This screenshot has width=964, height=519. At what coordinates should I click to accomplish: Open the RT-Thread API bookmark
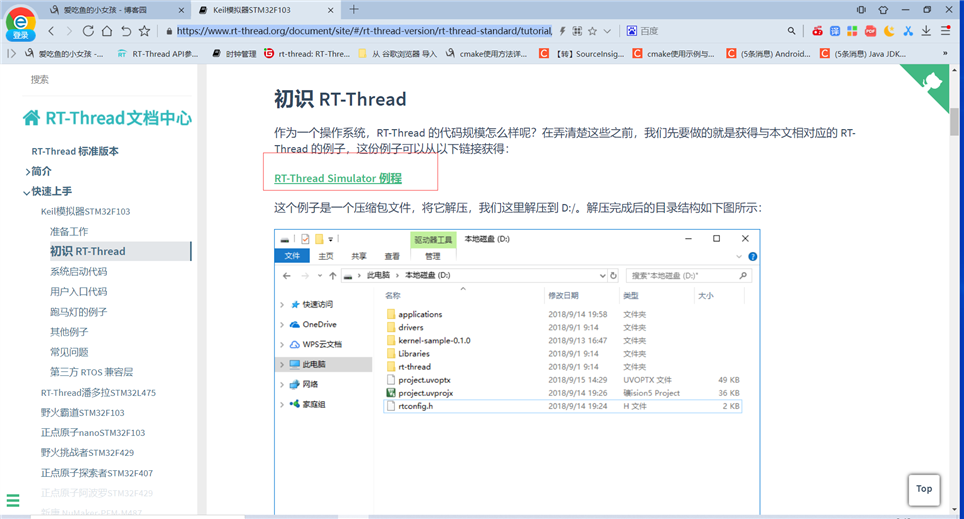click(158, 53)
